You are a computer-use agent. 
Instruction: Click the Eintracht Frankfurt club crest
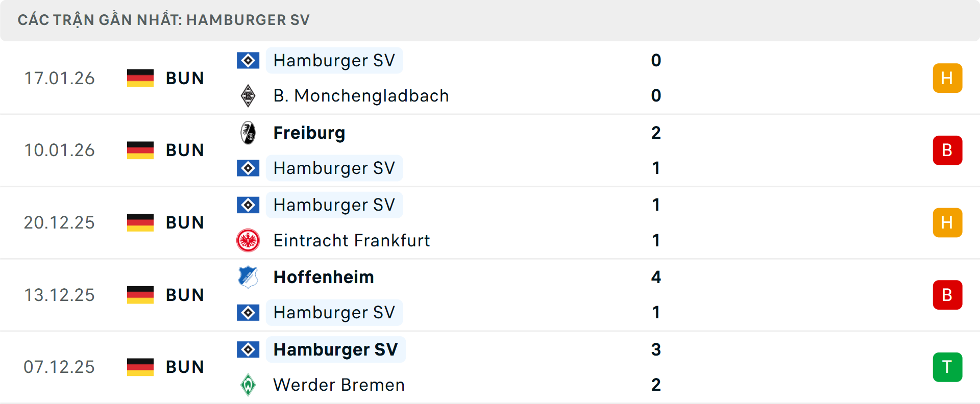click(x=248, y=240)
